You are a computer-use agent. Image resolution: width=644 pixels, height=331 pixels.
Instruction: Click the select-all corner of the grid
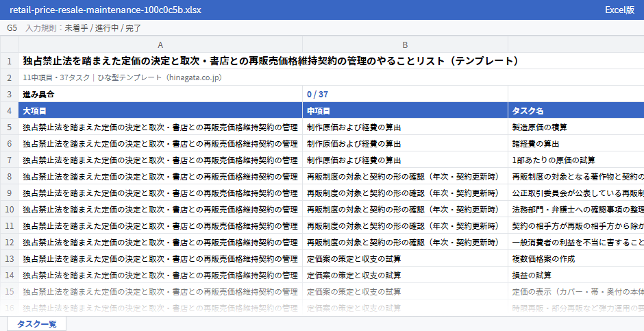(9, 45)
